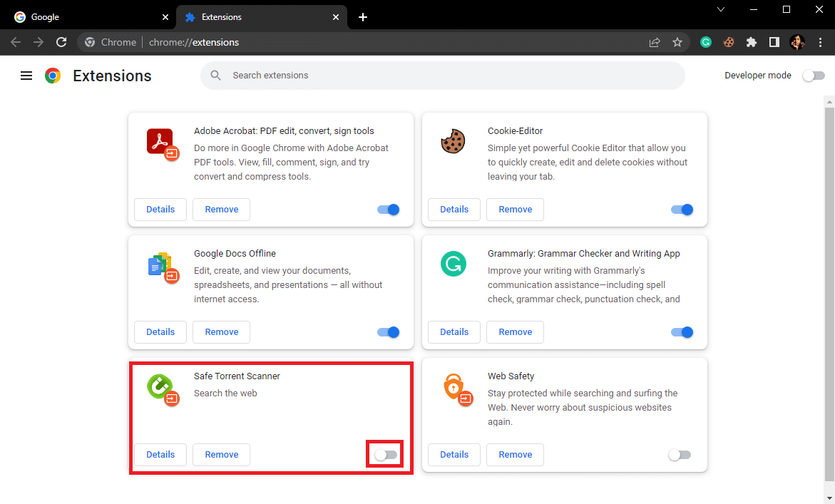835x504 pixels.
Task: Click the Web Safety padlock icon
Action: click(x=458, y=389)
